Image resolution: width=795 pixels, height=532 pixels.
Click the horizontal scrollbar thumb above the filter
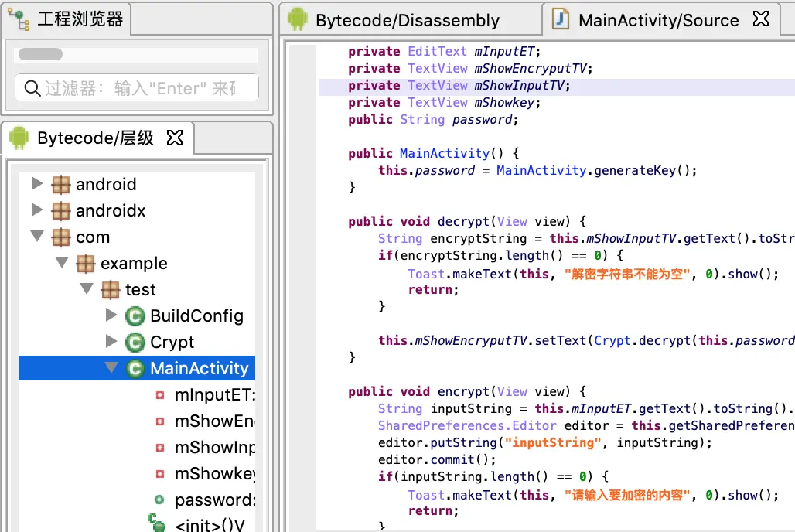[40, 54]
